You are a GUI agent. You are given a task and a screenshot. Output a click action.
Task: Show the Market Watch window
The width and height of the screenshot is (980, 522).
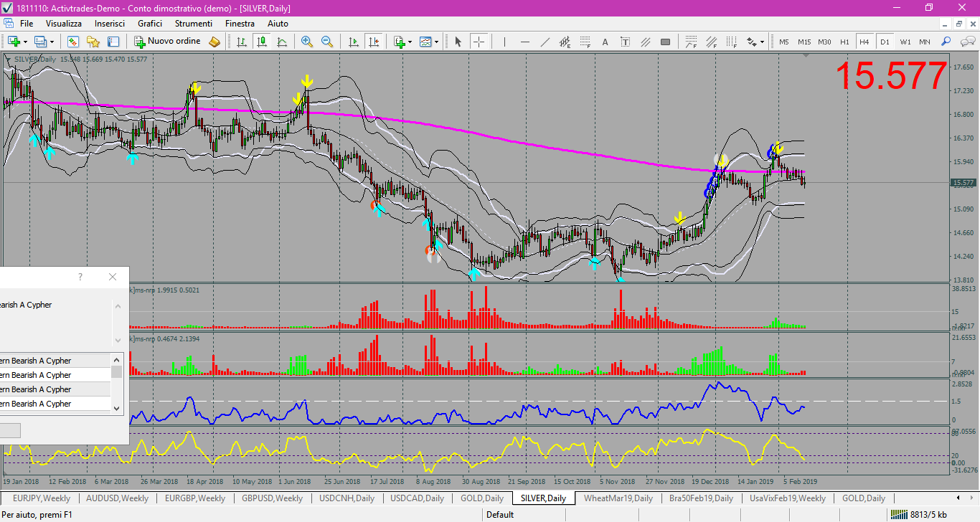click(73, 42)
